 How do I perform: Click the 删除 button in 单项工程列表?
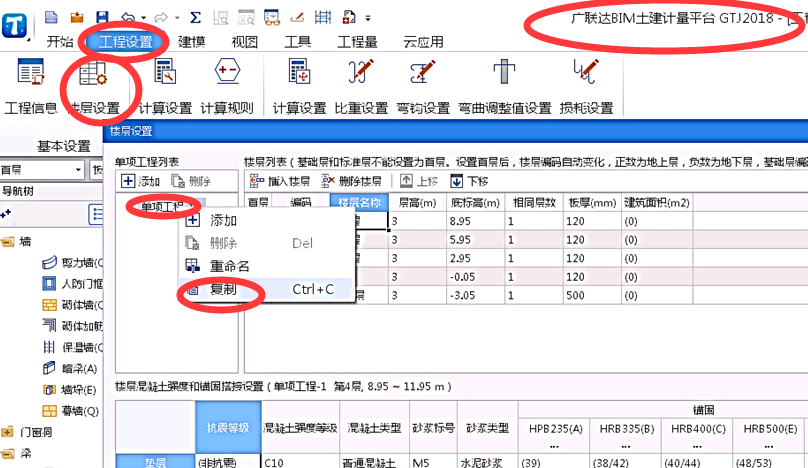pyautogui.click(x=191, y=181)
